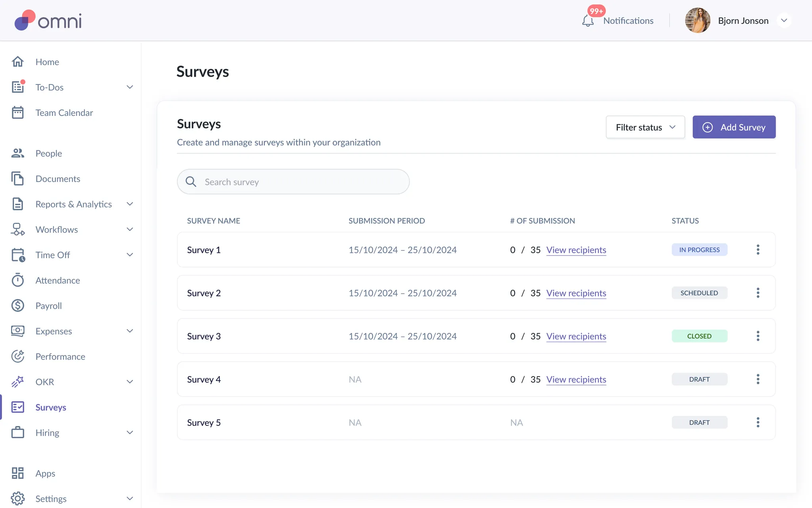This screenshot has width=812, height=508.
Task: Focus the Search survey field
Action: (301, 182)
